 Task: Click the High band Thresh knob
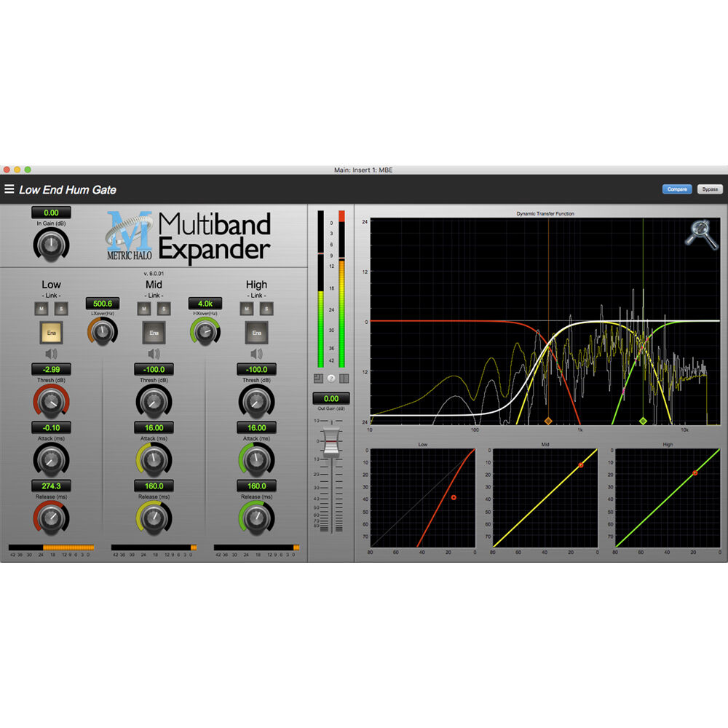[x=256, y=401]
